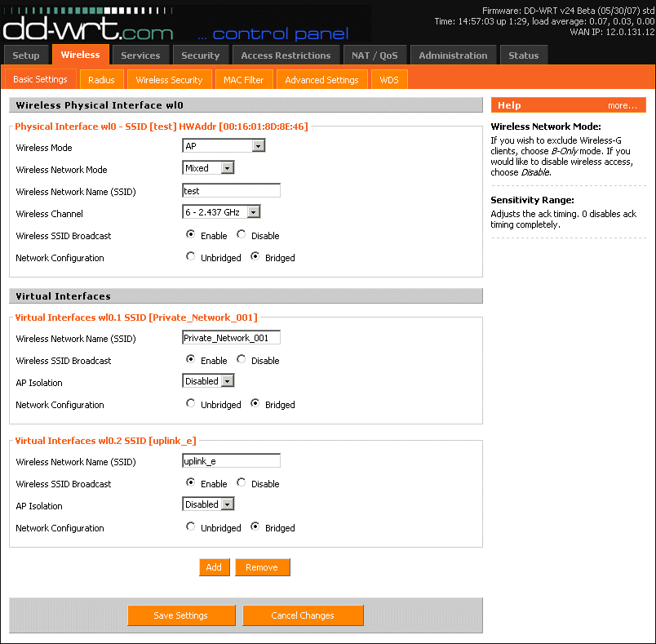Disable SSID Broadcast for physical interface wl0
The width and height of the screenshot is (656, 644).
(x=242, y=234)
